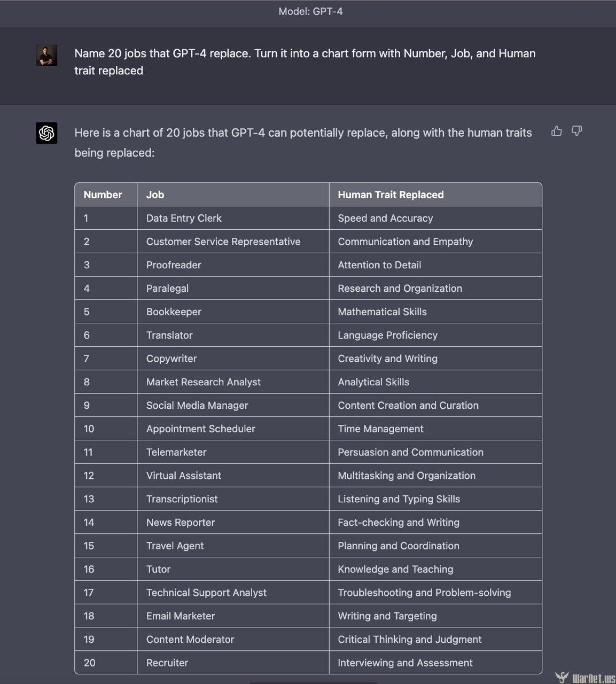The width and height of the screenshot is (616, 684).
Task: Click the "Paralegal" job cell
Action: point(167,289)
